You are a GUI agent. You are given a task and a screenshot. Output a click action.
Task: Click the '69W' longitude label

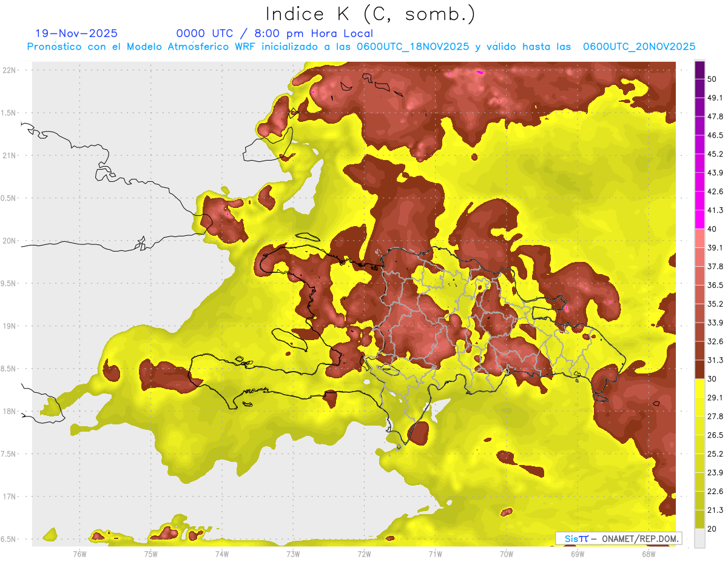click(577, 554)
